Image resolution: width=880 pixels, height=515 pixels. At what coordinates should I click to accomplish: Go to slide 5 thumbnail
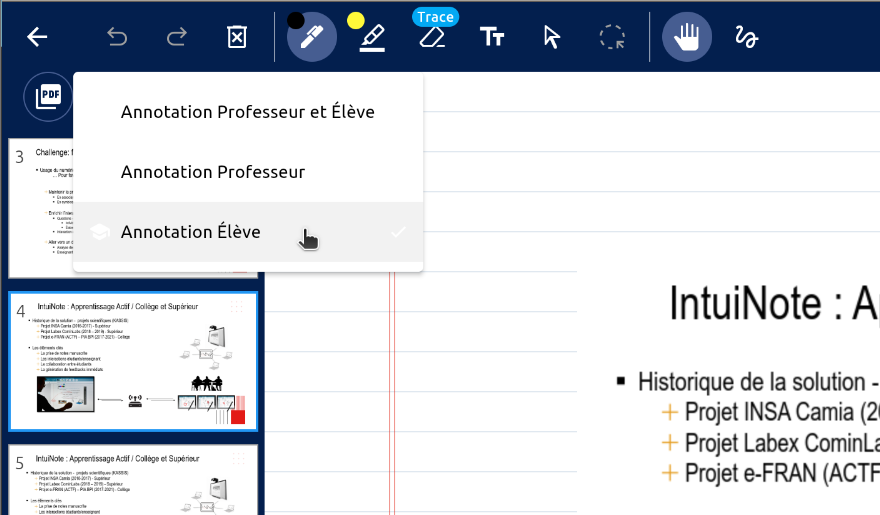133,480
